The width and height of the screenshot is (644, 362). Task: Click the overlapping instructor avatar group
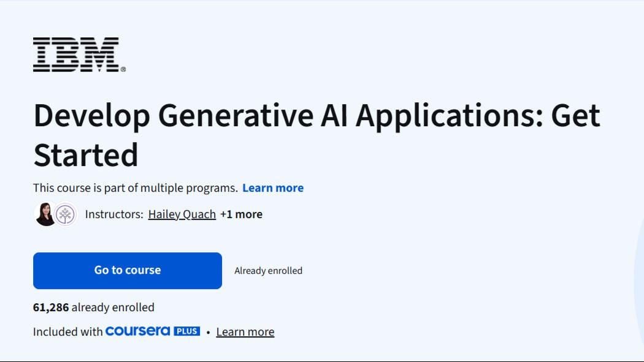pos(54,214)
